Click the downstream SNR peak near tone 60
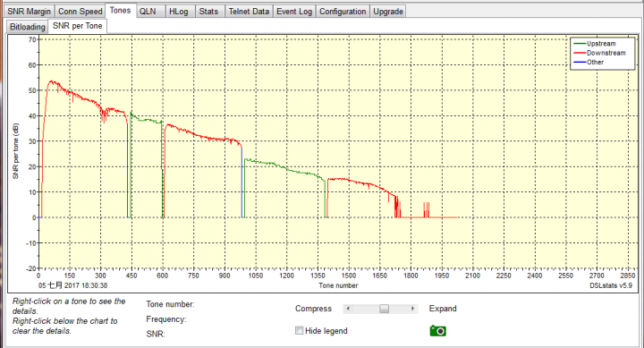 click(x=51, y=81)
